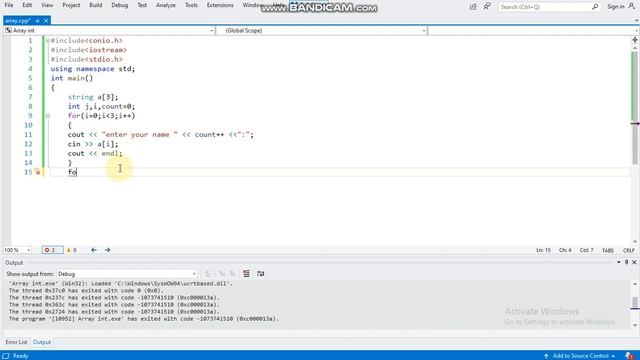Screen dimensions: 640x360
Task: Collapse the include block on line 1
Action: 48,40
